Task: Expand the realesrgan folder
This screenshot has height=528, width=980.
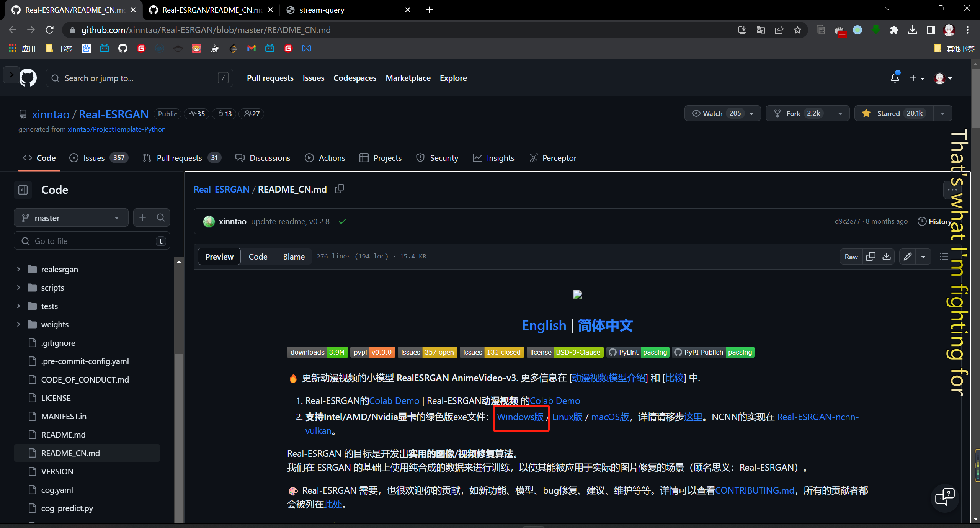Action: (18, 269)
